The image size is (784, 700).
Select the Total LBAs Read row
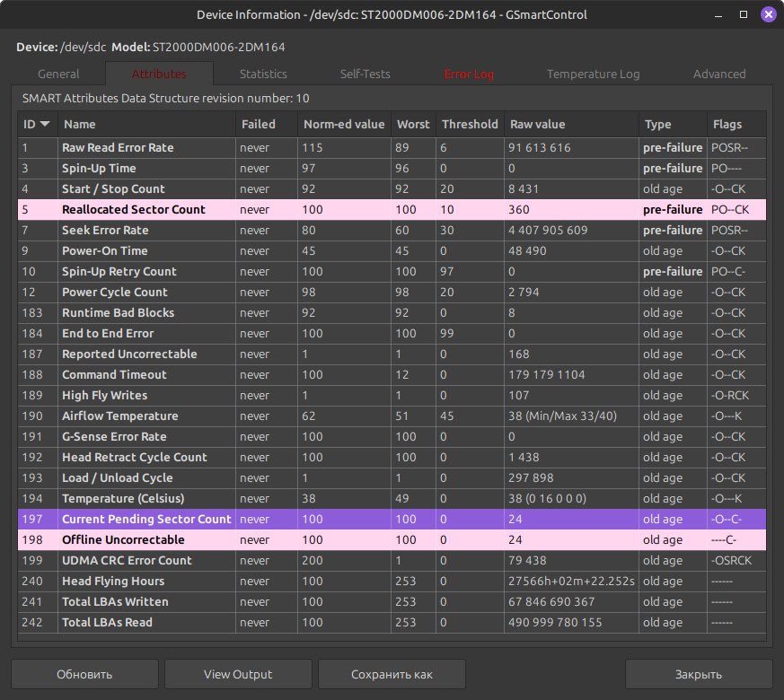point(392,623)
